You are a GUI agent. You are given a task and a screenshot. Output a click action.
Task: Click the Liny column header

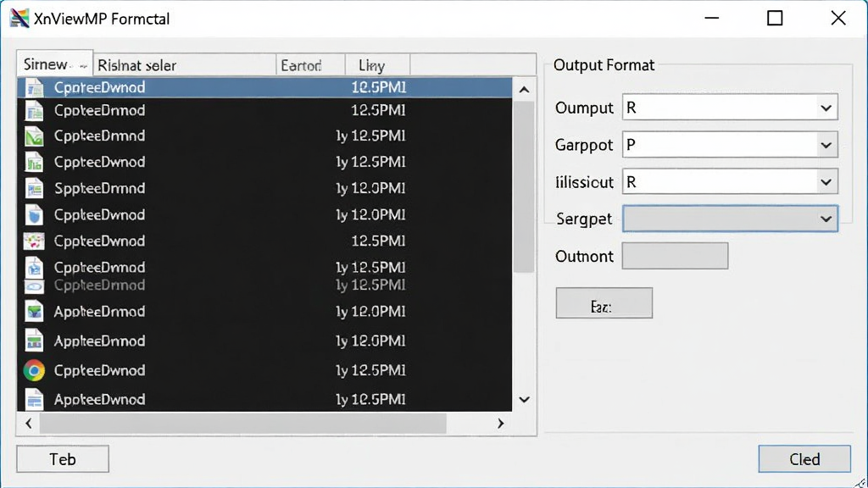coord(377,65)
